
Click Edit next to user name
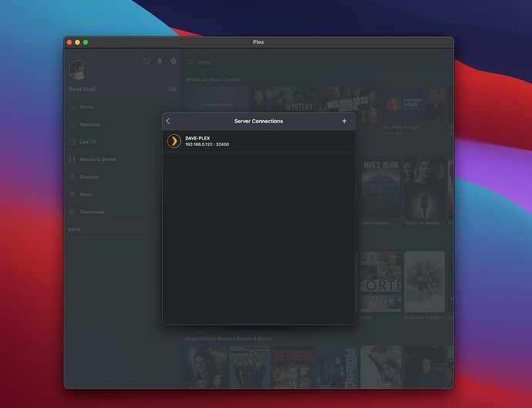[173, 89]
